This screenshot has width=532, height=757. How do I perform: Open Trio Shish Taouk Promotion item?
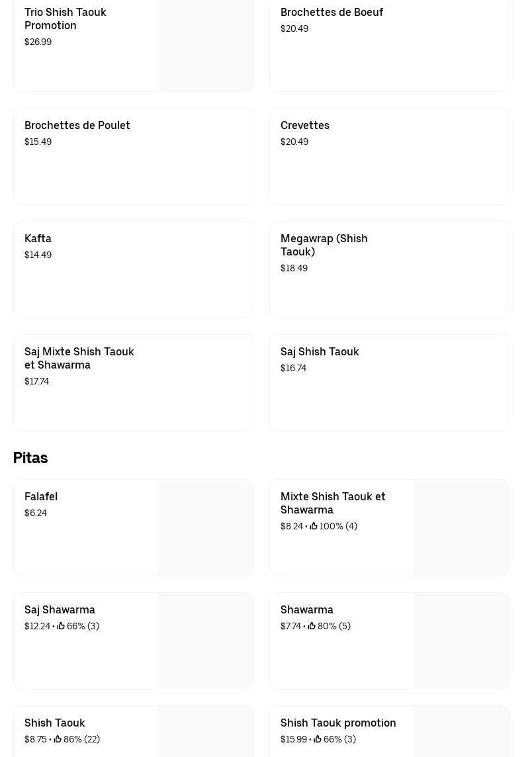[66, 19]
